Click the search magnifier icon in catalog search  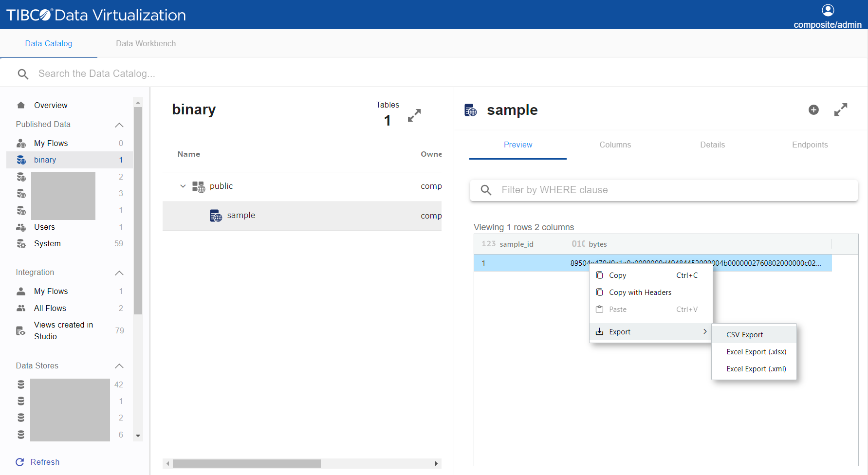[x=23, y=74]
